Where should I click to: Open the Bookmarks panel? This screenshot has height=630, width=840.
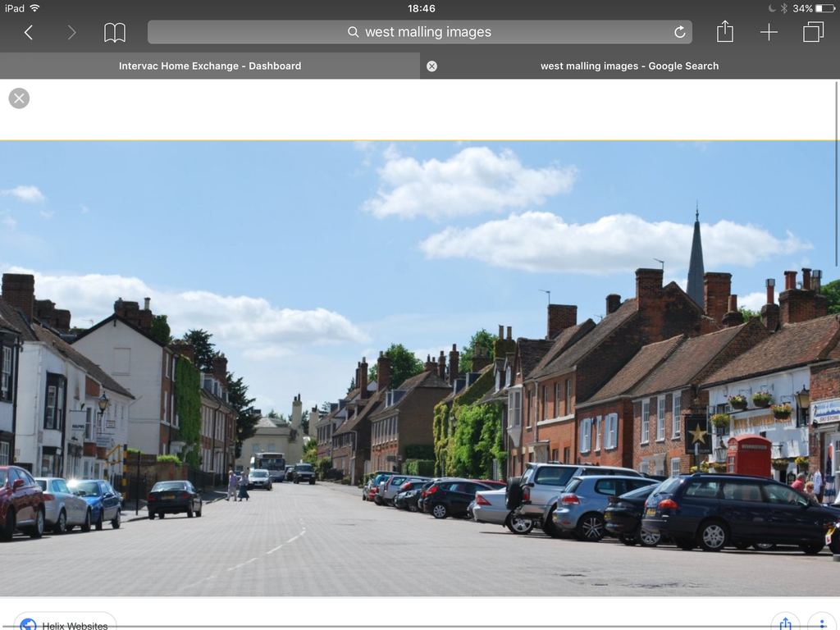(x=115, y=32)
